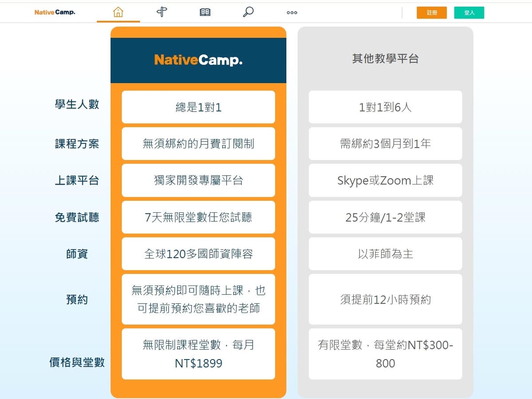This screenshot has height=399, width=532.
Task: Select the 預約 row label
Action: click(x=77, y=300)
